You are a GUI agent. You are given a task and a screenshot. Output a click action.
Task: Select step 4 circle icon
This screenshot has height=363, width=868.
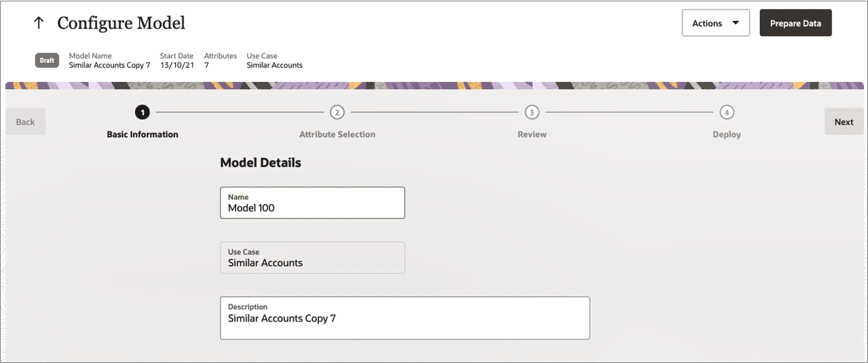point(727,112)
